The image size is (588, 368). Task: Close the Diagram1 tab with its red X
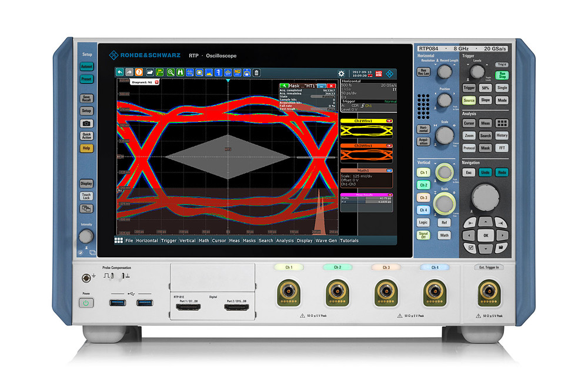(156, 82)
